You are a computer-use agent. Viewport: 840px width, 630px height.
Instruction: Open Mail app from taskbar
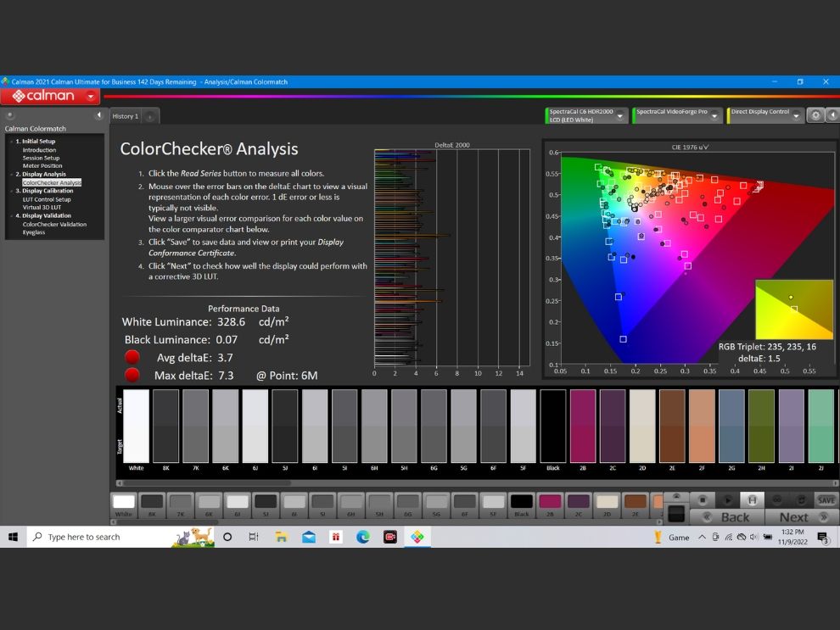[x=309, y=537]
